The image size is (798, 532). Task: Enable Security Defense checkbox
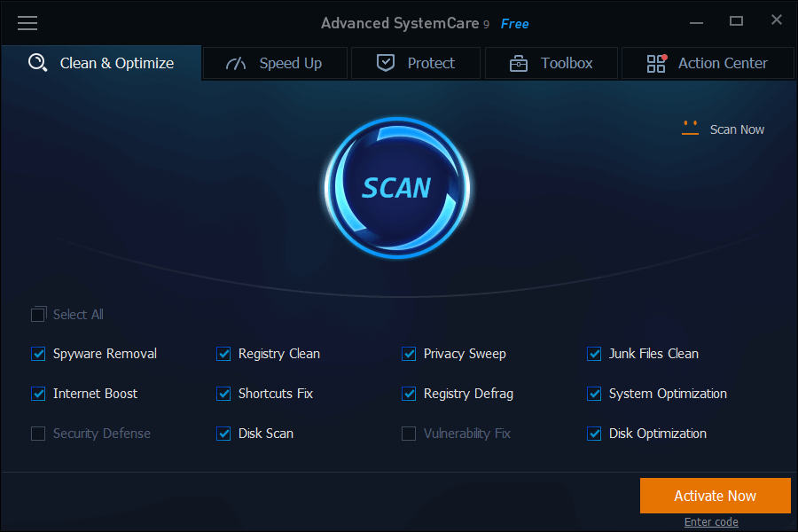tap(38, 434)
